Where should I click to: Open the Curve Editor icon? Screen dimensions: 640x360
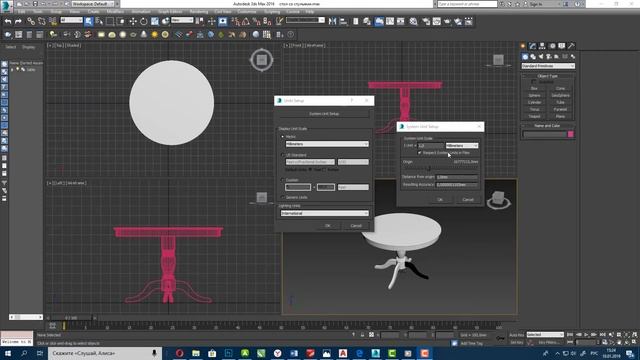pyautogui.click(x=390, y=21)
